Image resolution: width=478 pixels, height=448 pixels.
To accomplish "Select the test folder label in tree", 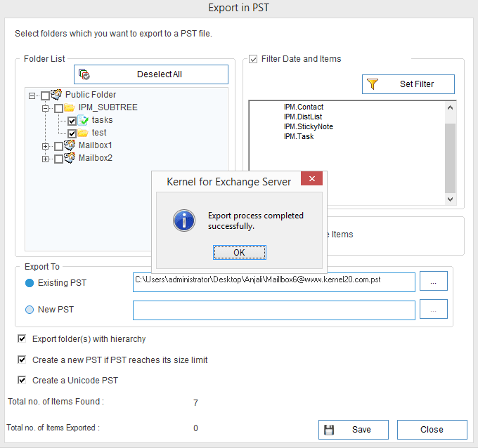I will coord(99,133).
